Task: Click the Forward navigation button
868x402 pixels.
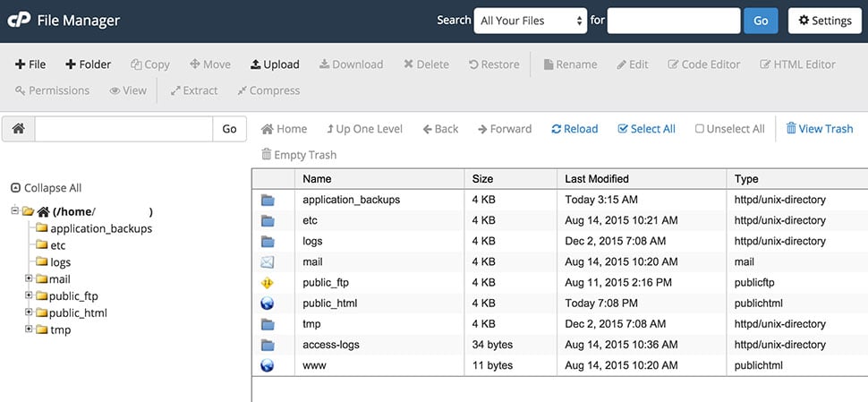Action: coord(505,129)
